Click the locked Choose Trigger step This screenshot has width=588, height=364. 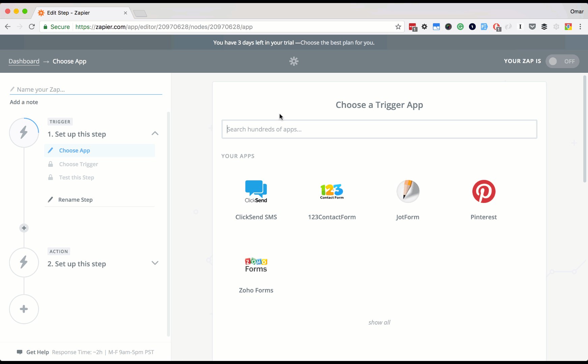point(78,164)
